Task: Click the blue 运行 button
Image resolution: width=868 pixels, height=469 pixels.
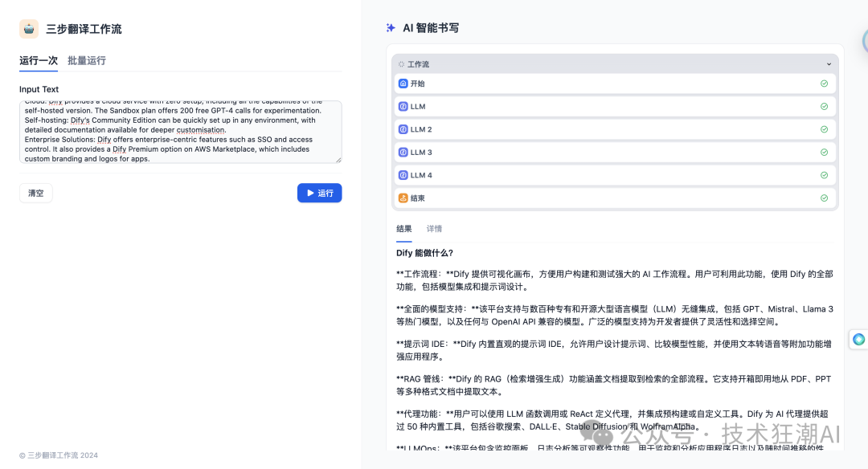Action: click(319, 193)
